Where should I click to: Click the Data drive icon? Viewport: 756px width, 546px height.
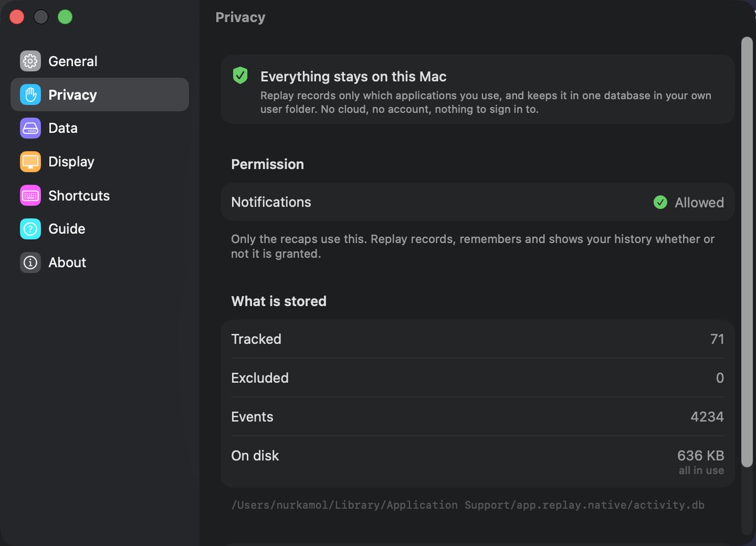pyautogui.click(x=30, y=128)
